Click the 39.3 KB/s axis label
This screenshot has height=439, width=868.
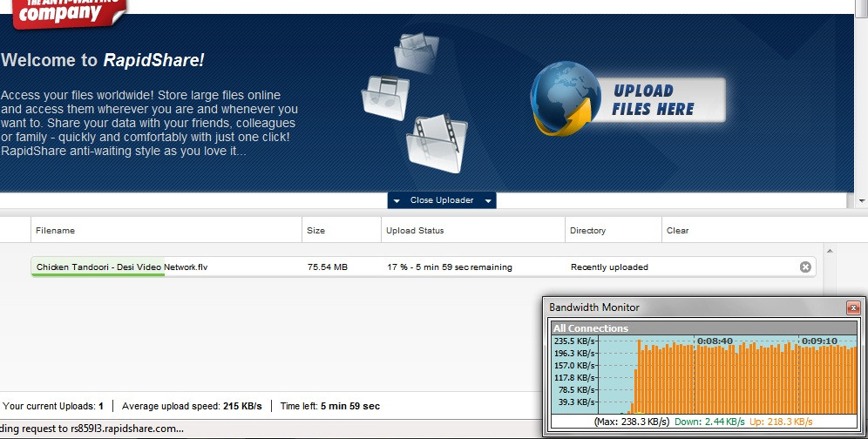point(577,402)
